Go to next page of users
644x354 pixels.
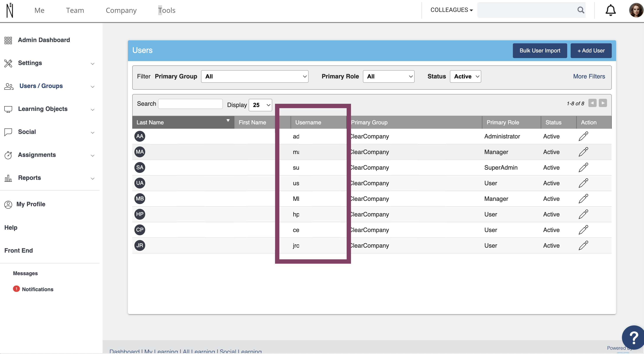[x=603, y=103]
